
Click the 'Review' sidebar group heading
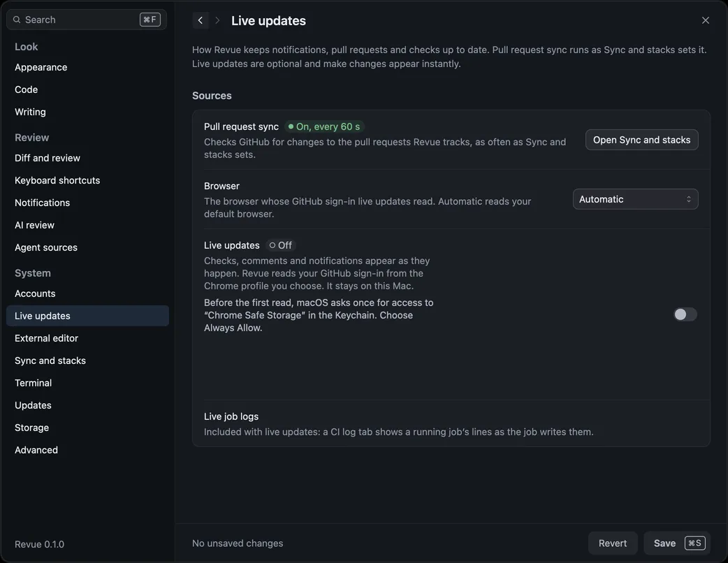pos(31,138)
